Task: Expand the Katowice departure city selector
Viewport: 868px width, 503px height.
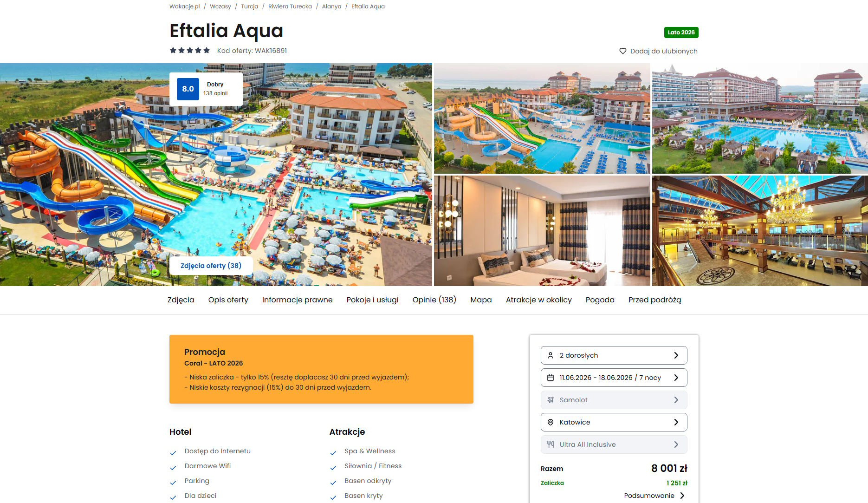Action: pyautogui.click(x=614, y=422)
